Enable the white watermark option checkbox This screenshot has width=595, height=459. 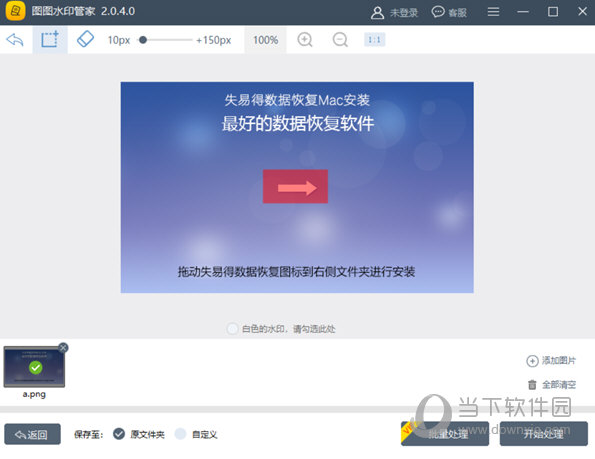click(x=232, y=329)
